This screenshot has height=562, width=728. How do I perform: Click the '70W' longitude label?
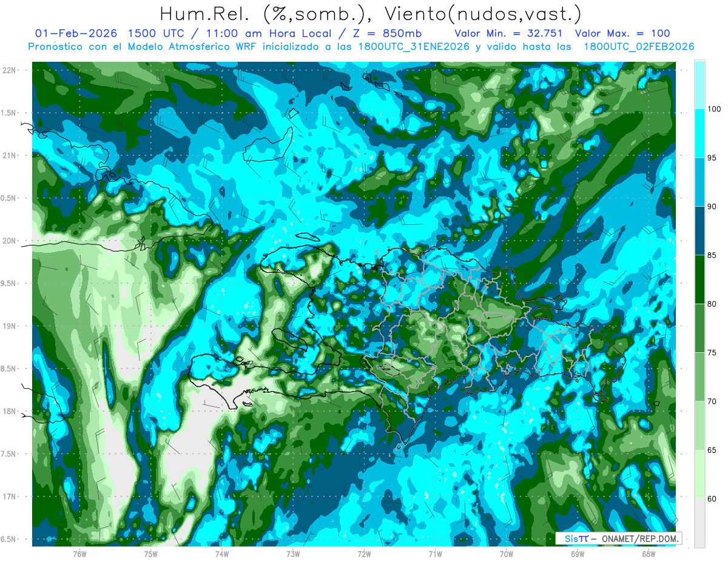coord(507,554)
